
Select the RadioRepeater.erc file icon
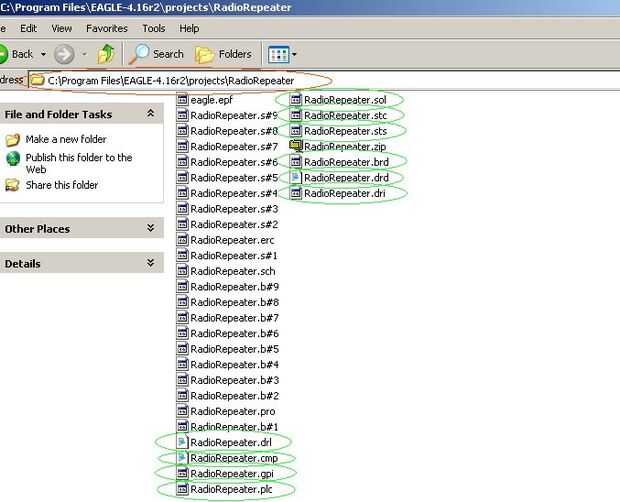coord(182,240)
